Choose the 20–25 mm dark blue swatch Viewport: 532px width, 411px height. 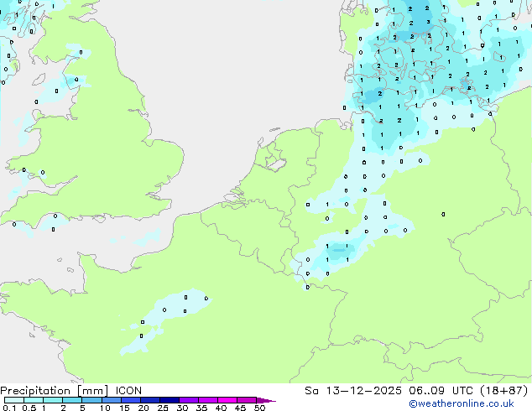(x=150, y=400)
